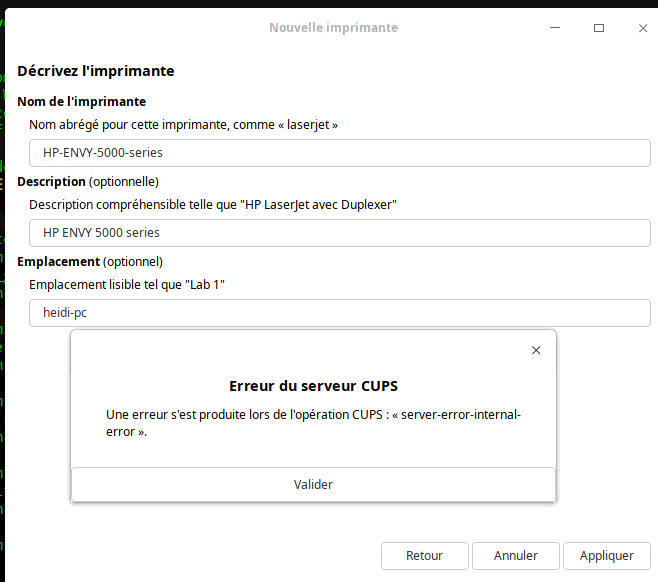
Task: Close the CUPS error dialog with X
Action: coord(536,350)
